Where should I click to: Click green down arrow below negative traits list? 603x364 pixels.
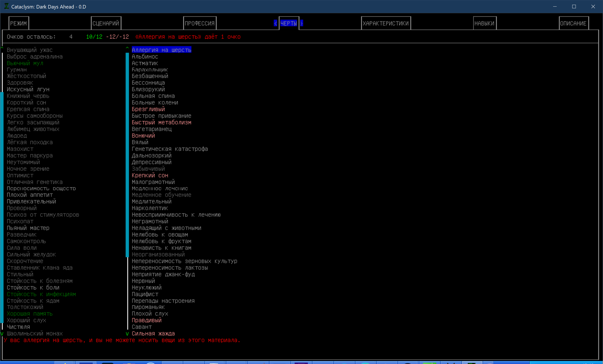pyautogui.click(x=127, y=333)
